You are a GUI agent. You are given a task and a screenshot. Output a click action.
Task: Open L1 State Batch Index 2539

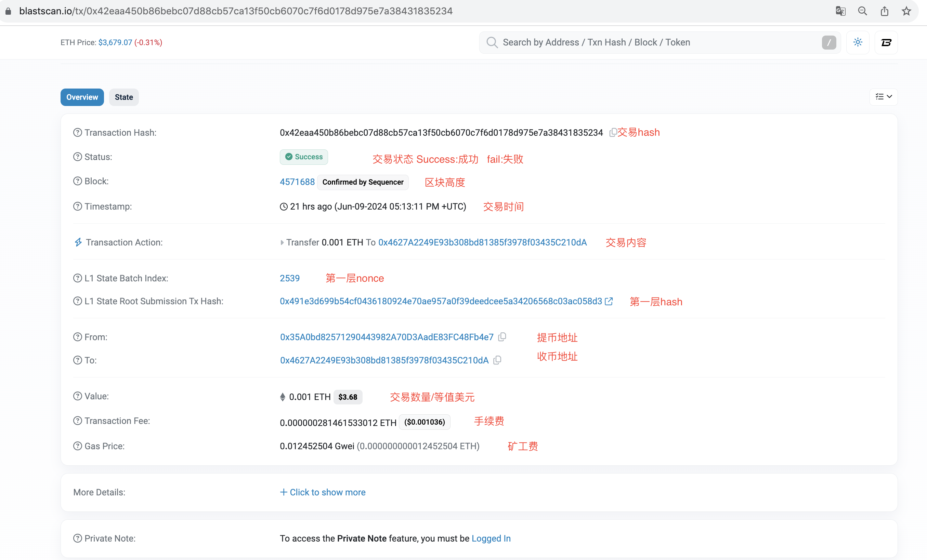point(290,278)
